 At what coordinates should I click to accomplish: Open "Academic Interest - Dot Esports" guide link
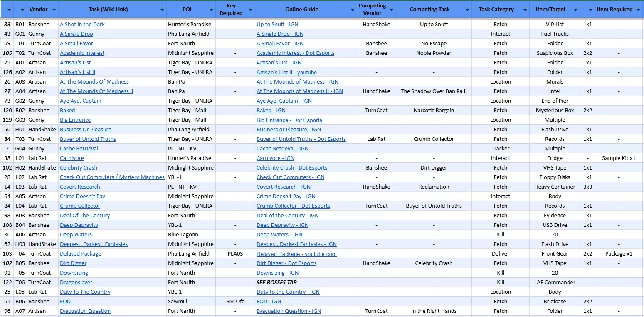click(295, 53)
